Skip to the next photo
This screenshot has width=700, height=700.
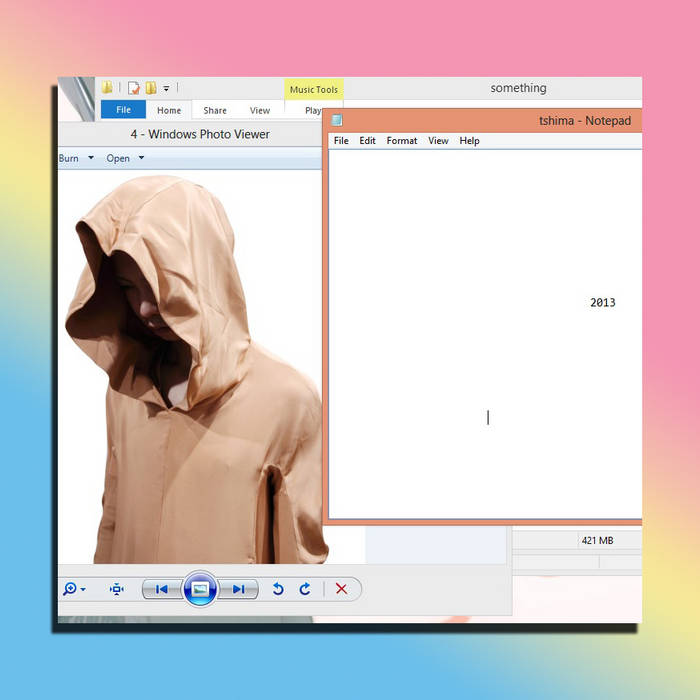click(239, 589)
